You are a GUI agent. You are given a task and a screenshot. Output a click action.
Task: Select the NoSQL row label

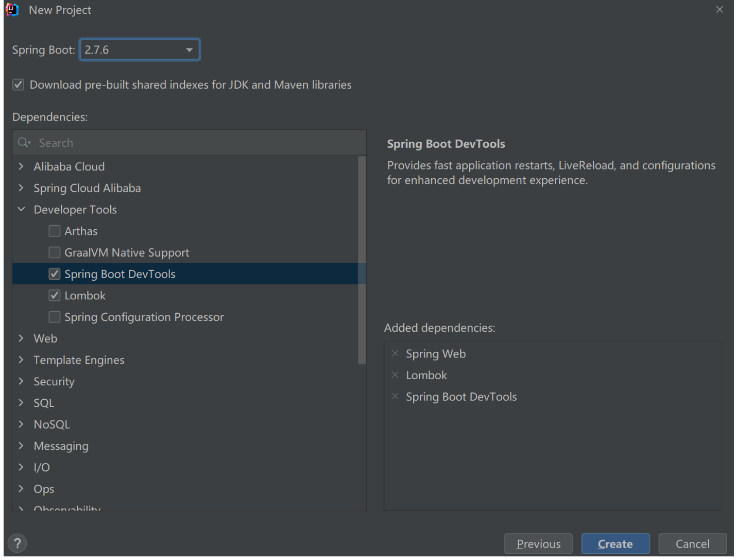pos(52,425)
